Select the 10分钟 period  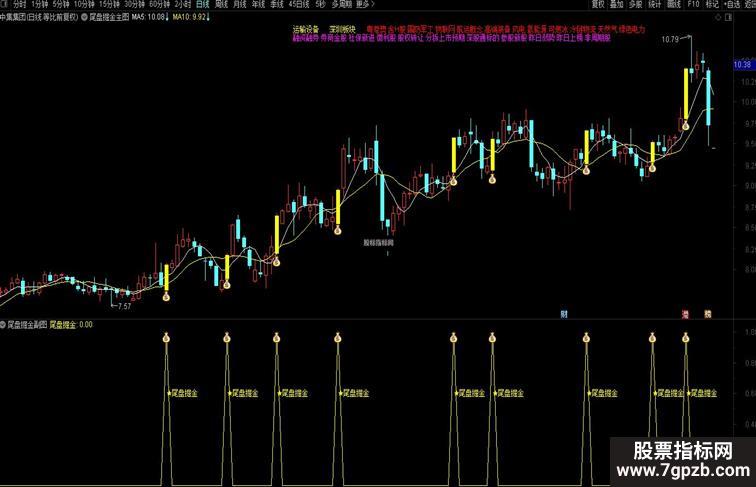pos(84,4)
